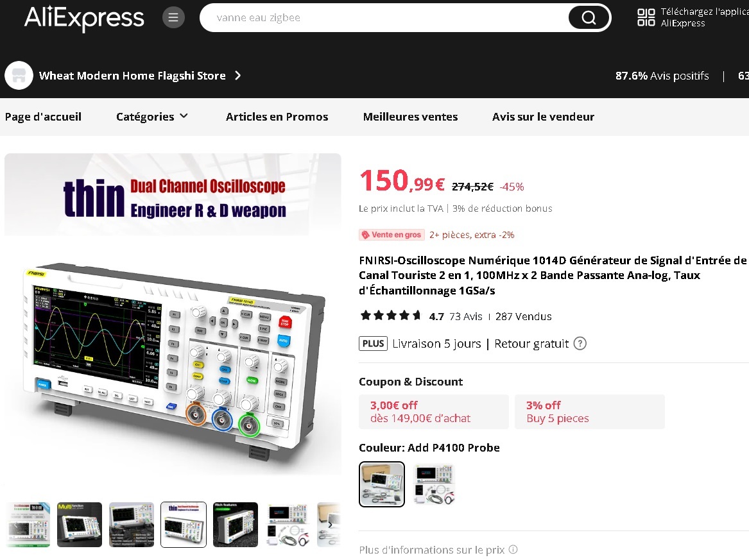Click the search field containing vanne eau zigbee
This screenshot has width=749, height=560.
[x=384, y=18]
